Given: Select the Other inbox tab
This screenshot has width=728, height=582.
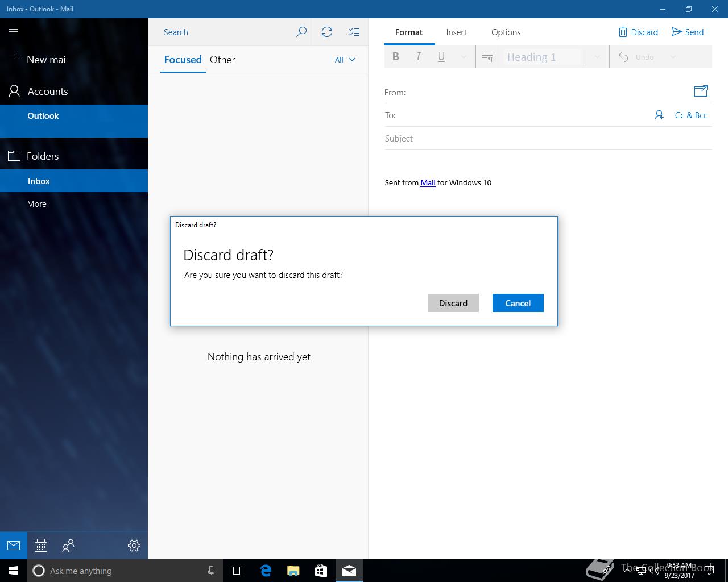Looking at the screenshot, I should point(222,60).
